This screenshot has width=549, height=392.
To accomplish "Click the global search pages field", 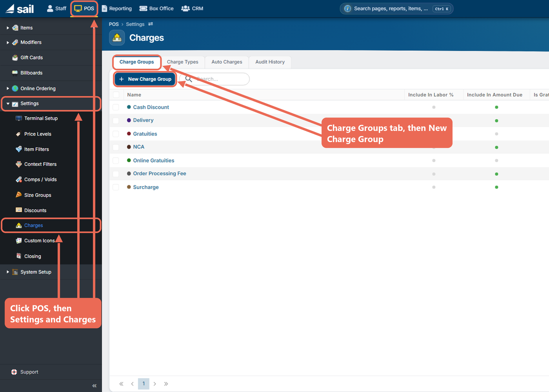I will pyautogui.click(x=396, y=9).
